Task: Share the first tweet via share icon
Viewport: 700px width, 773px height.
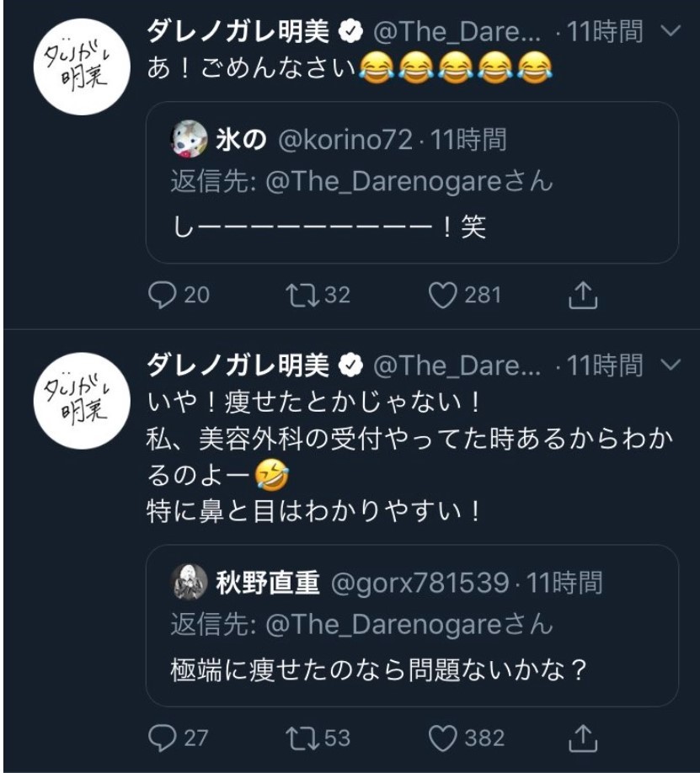Action: (x=583, y=295)
